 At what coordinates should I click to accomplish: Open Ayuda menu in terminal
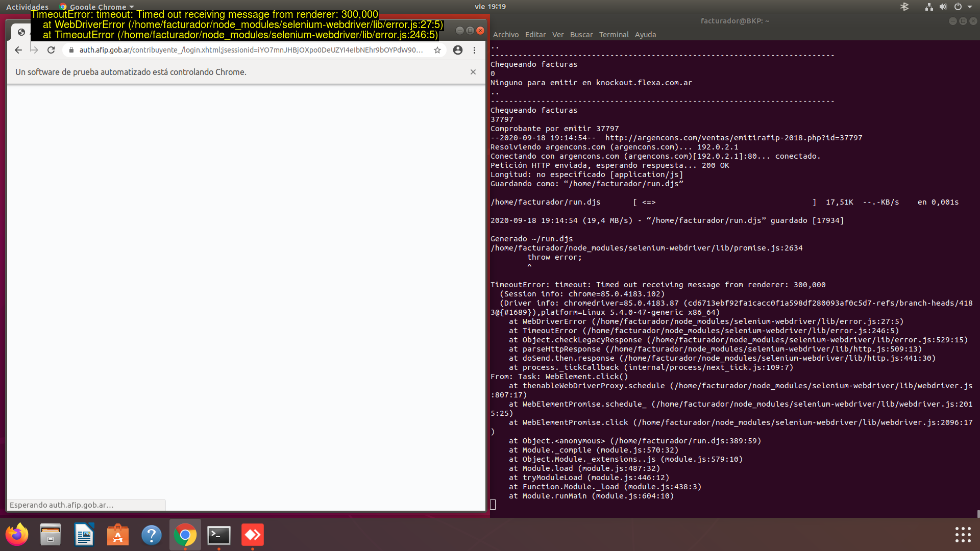[x=645, y=35]
